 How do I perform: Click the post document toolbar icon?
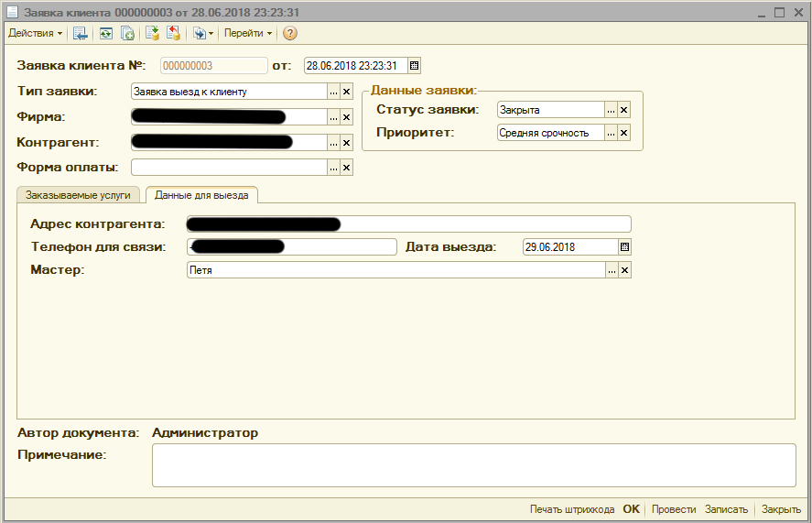(x=153, y=33)
